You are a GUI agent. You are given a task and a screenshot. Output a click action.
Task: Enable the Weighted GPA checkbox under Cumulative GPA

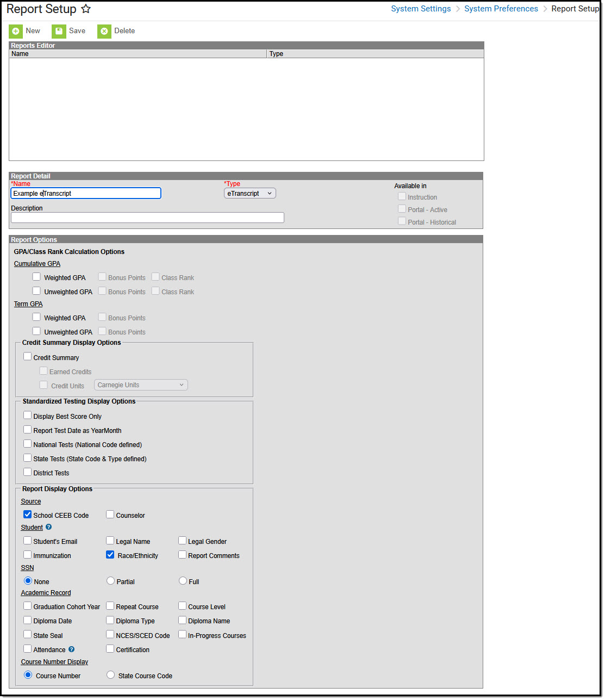click(x=36, y=276)
